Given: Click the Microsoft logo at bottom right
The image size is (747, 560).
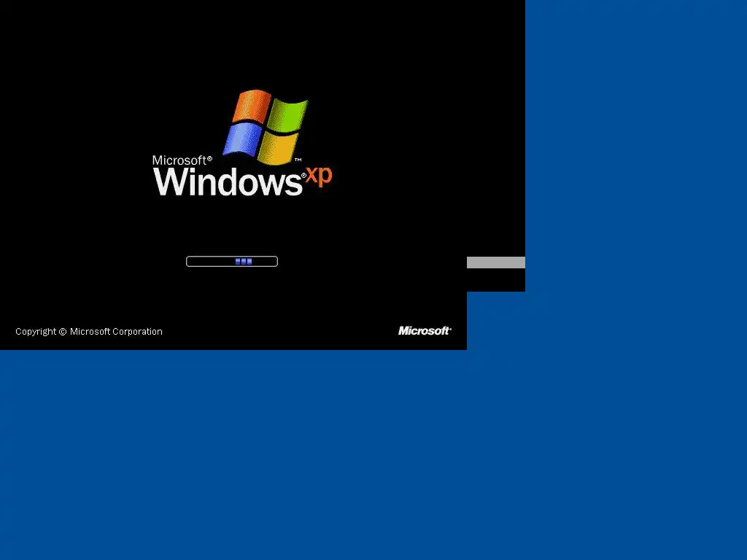Looking at the screenshot, I should click(x=425, y=330).
